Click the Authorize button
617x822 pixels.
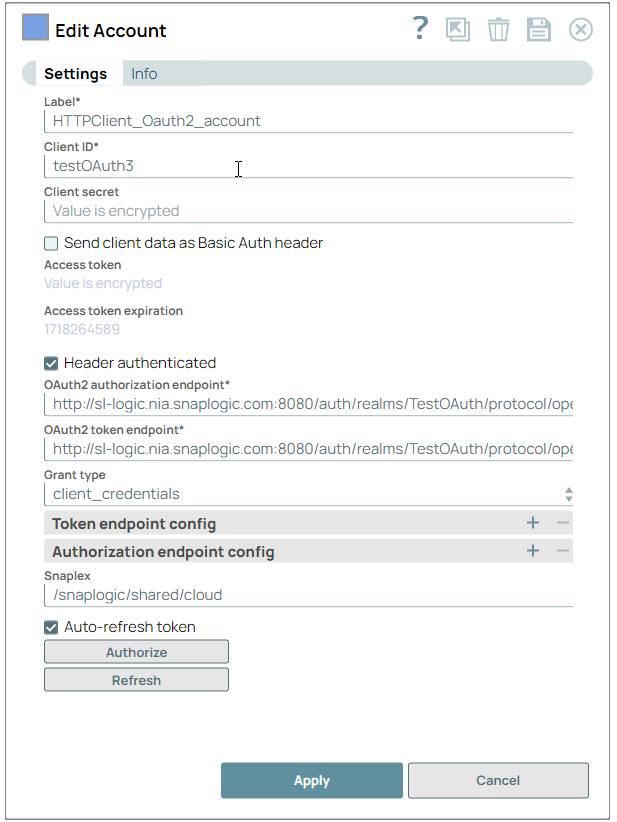click(x=136, y=652)
